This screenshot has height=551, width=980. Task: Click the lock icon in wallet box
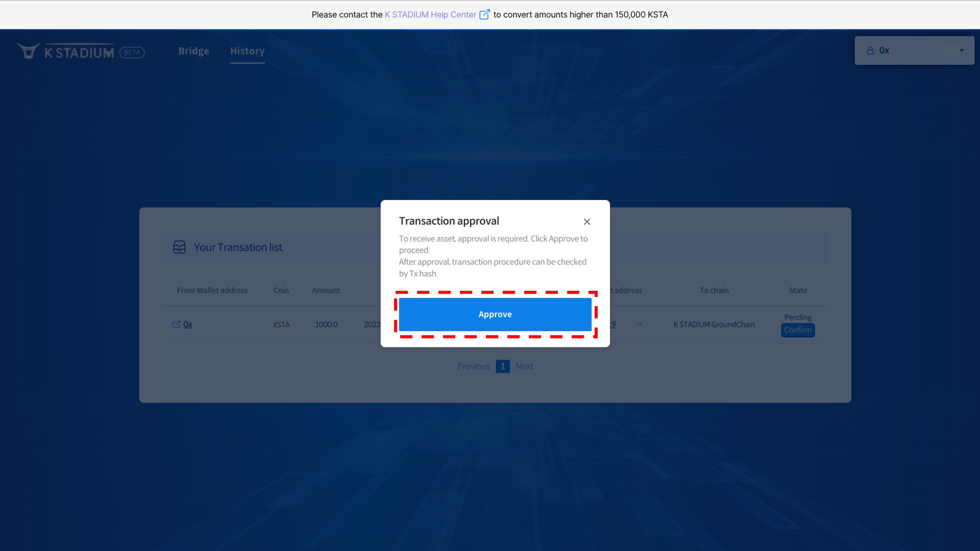[870, 50]
